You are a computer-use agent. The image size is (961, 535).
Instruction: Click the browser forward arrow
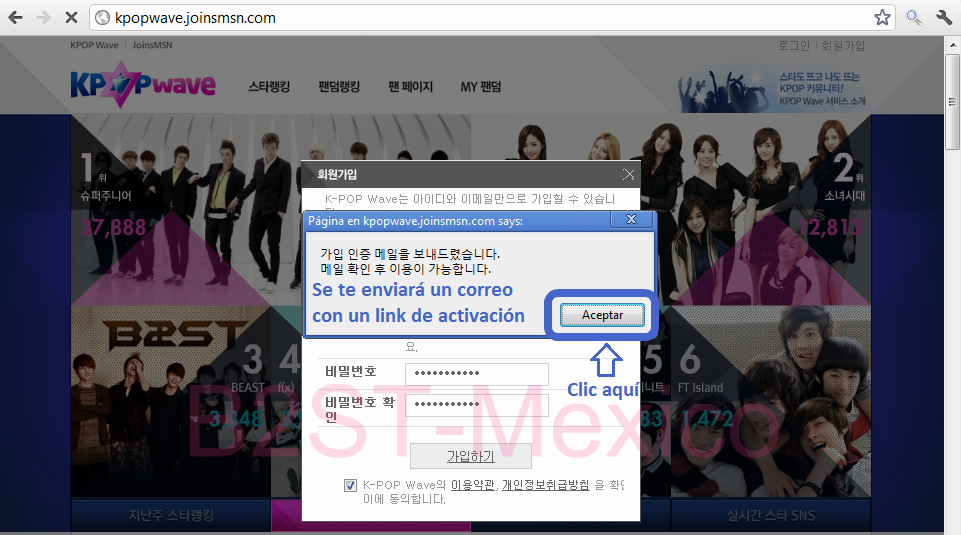[x=44, y=18]
